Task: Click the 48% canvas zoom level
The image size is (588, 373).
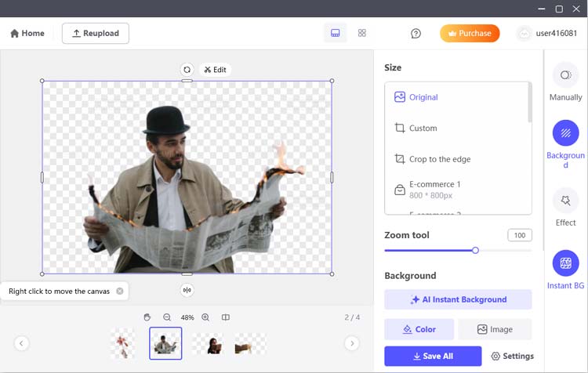Action: 187,317
